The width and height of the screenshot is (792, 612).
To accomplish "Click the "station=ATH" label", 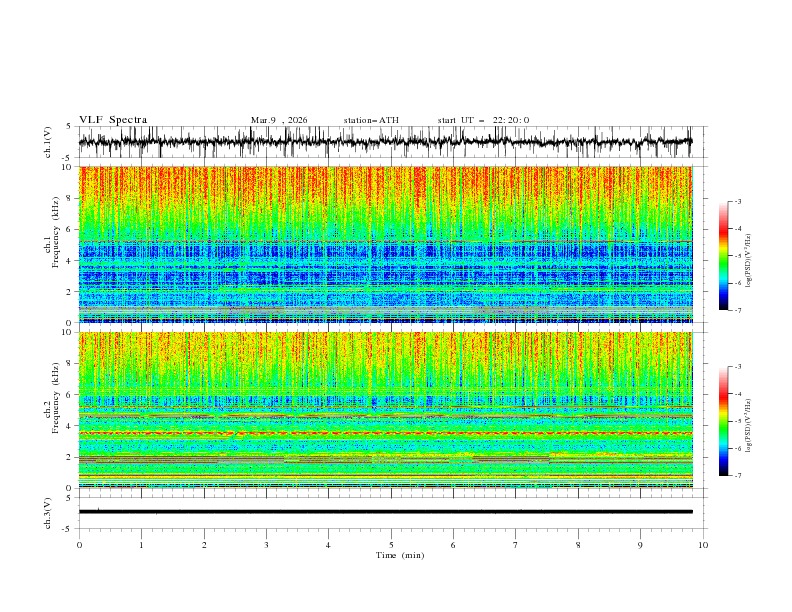I will click(x=371, y=120).
